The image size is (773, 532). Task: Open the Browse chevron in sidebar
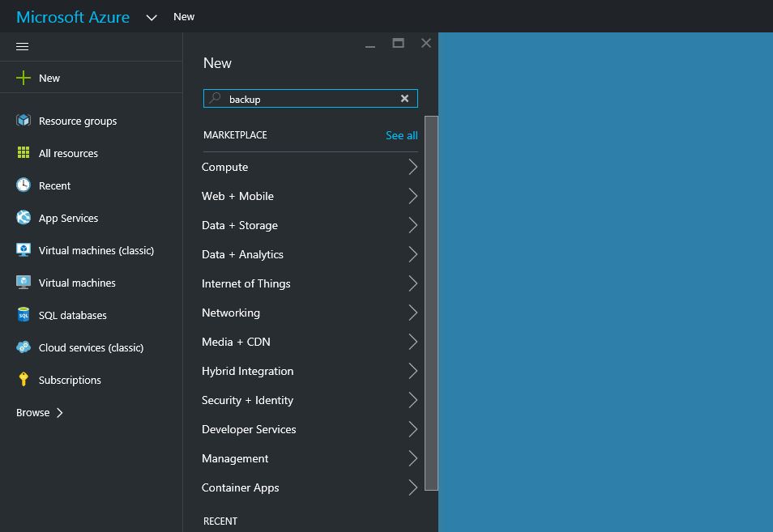(60, 413)
